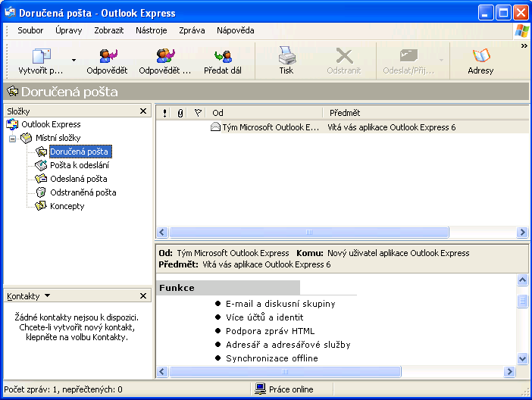Click the Windows flag logo in menu bar
Image resolution: width=532 pixels, height=400 pixels.
521,31
